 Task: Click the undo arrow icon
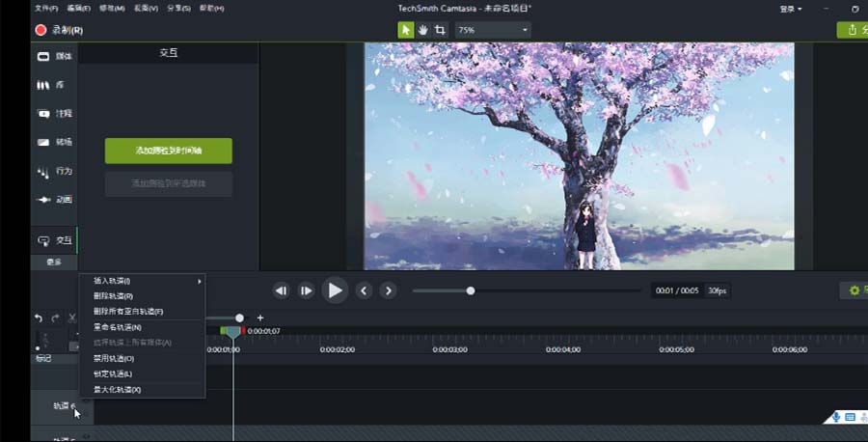coord(39,318)
